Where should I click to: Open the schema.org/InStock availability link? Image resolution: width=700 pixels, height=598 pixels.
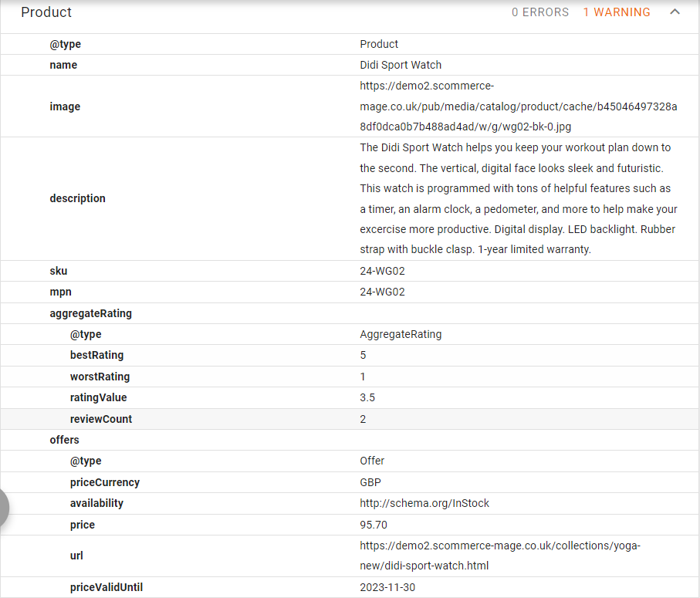coord(424,503)
